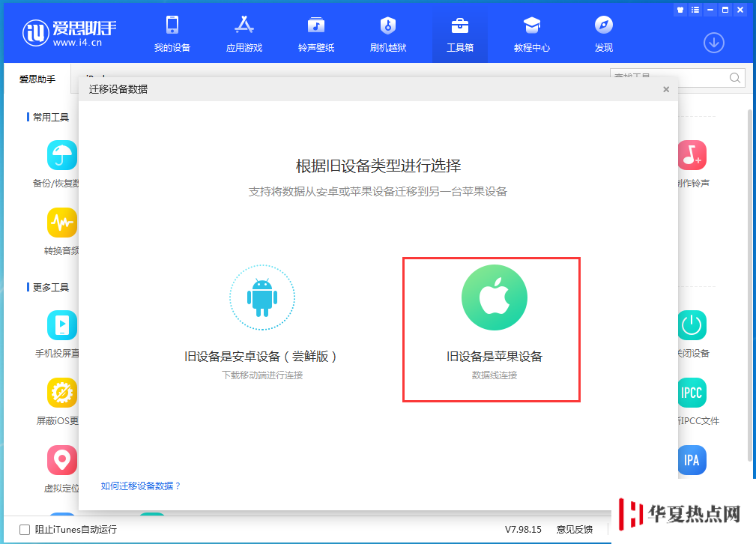
Task: Open the 刷机越狱 flash and jailbreak section
Action: click(x=387, y=34)
